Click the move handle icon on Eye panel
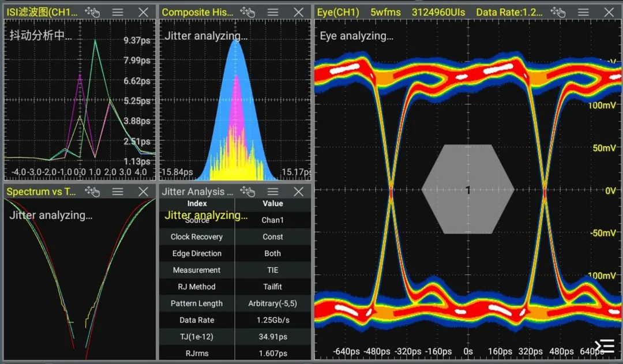This screenshot has height=364, width=623. [x=558, y=12]
